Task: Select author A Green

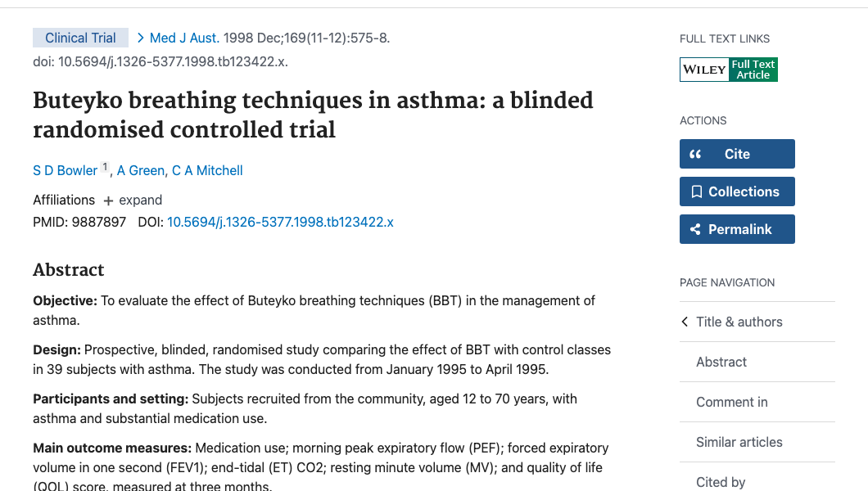Action: coord(140,170)
